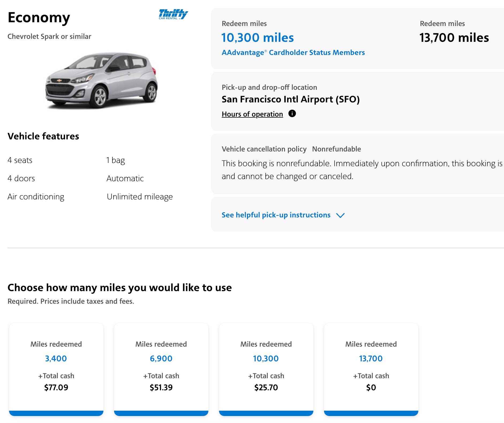Viewport: 504px width, 423px height.
Task: Click the Vehicle features heading
Action: (43, 136)
